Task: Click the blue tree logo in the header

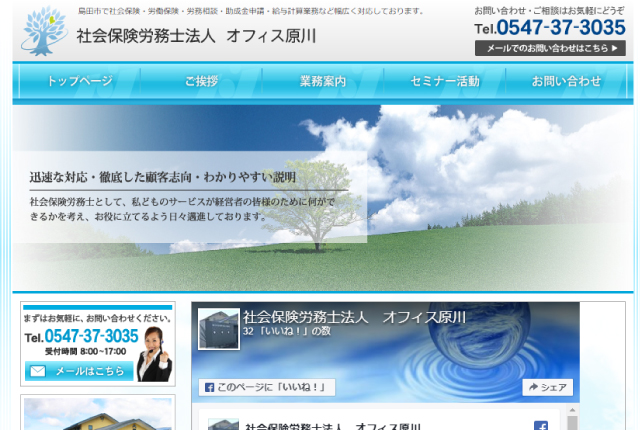Action: click(x=44, y=31)
